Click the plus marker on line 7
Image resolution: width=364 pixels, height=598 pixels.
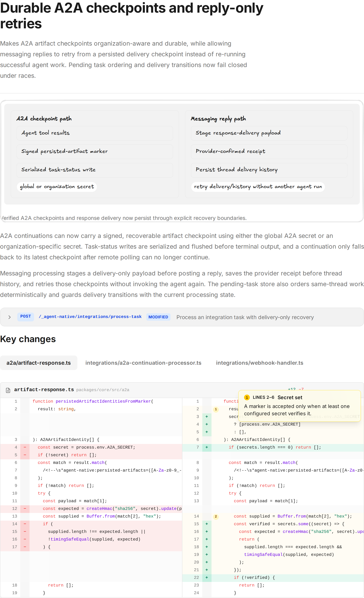coord(207,447)
